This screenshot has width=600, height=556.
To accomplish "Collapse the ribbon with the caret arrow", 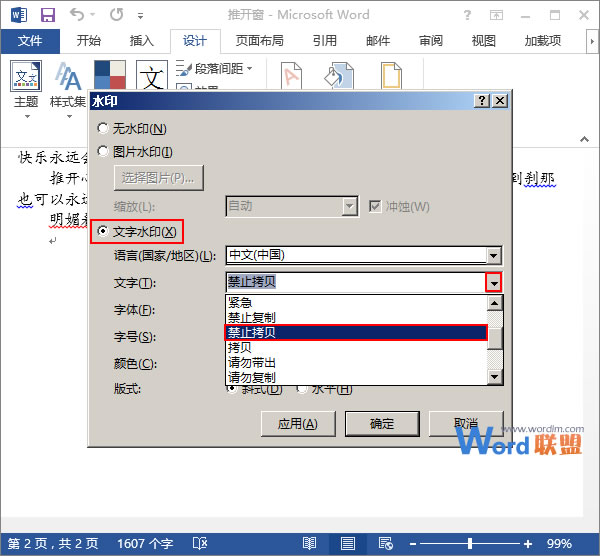I will (x=584, y=139).
